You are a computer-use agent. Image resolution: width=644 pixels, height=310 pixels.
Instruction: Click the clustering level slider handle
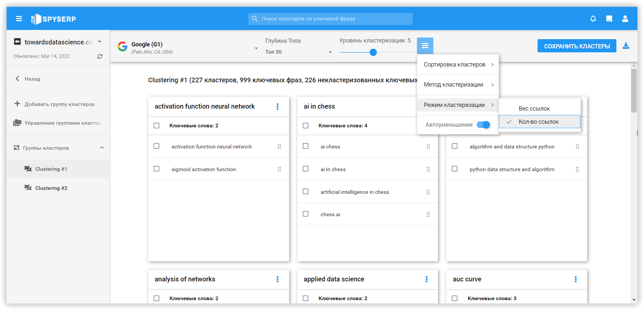[x=373, y=52]
